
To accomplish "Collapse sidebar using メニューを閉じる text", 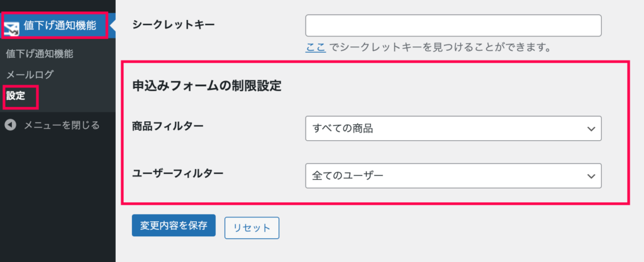I will (x=62, y=125).
